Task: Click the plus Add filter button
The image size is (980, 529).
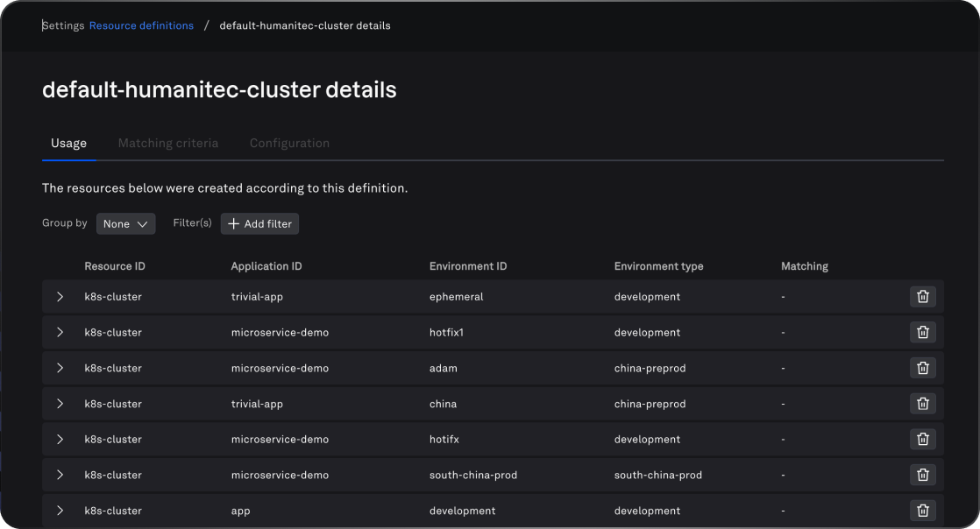Action: point(259,224)
